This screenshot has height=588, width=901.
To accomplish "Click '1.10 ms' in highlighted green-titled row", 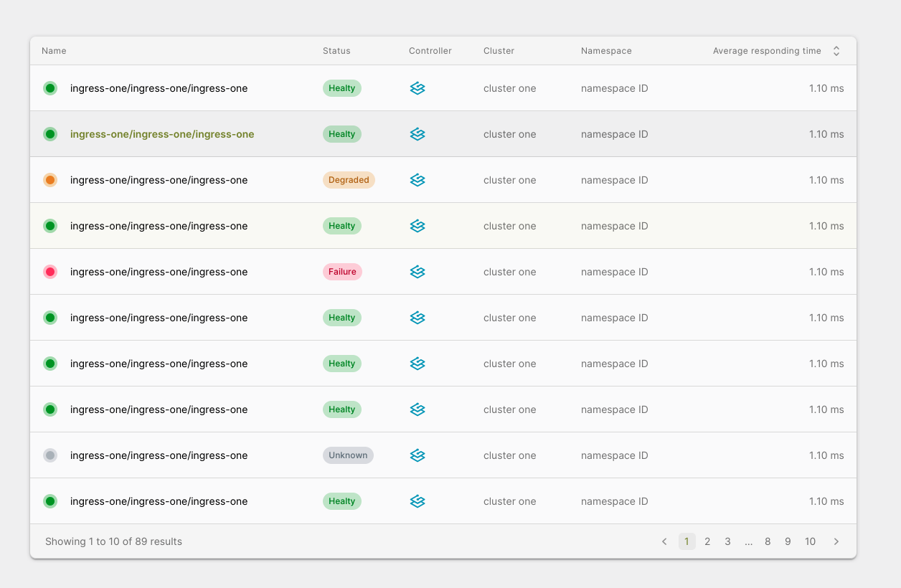I will click(x=826, y=134).
